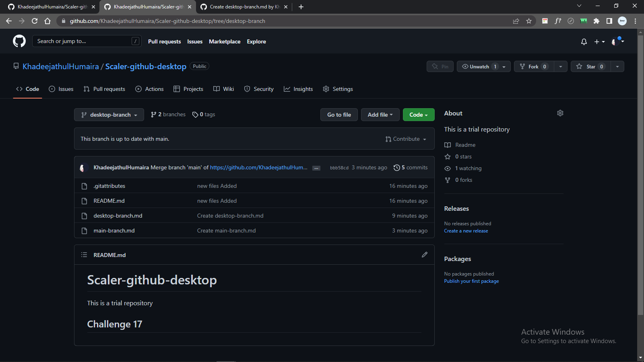Screen dimensions: 644x362
Task: View commit history via the clock icon
Action: pyautogui.click(x=396, y=167)
